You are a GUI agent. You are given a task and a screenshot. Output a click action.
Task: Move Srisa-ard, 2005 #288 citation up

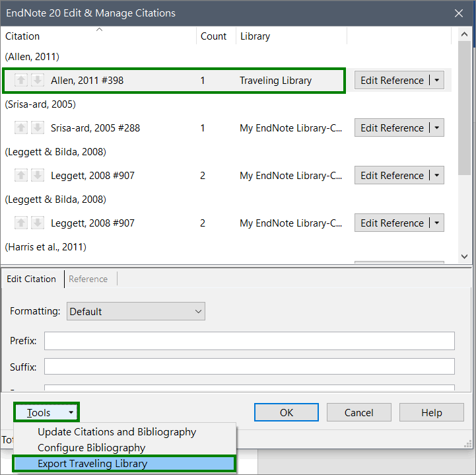point(21,128)
